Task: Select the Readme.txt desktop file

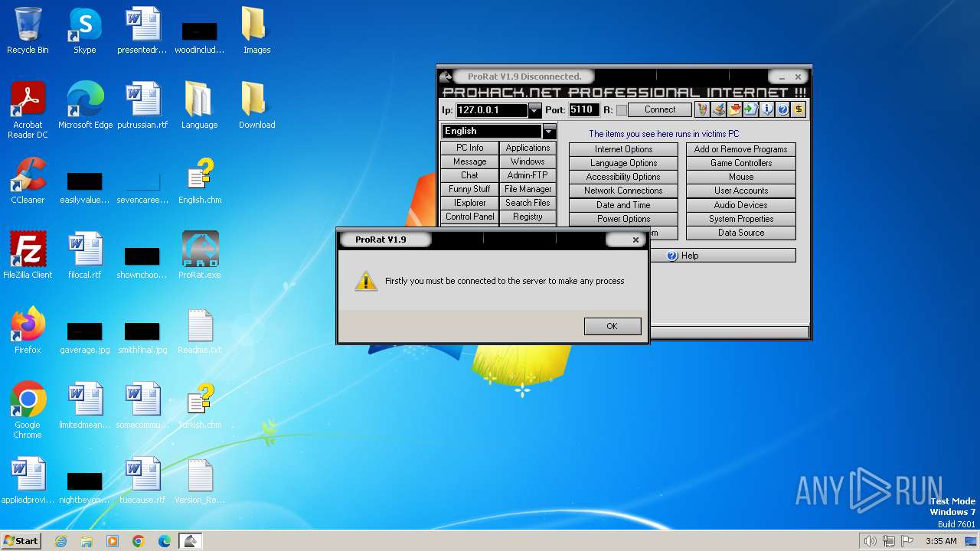Action: [200, 331]
